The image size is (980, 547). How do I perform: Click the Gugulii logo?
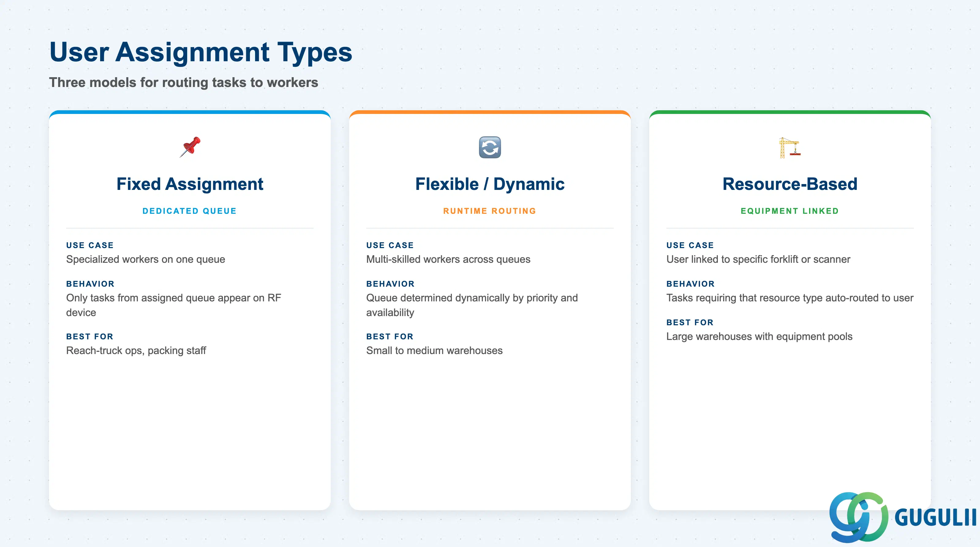coord(903,517)
